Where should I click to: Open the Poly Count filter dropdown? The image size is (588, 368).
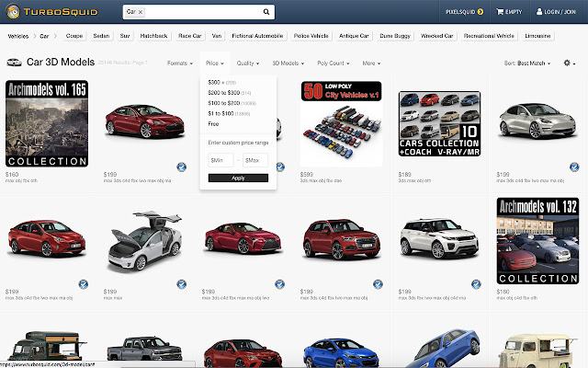coord(334,63)
